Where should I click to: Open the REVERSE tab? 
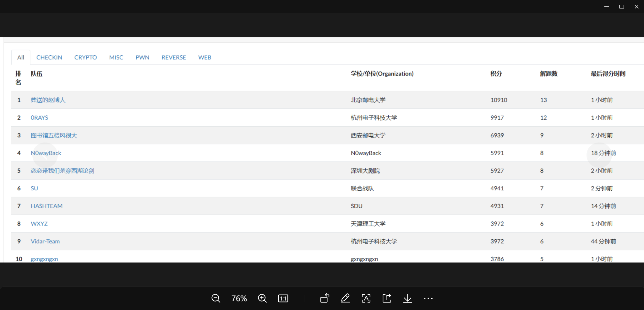pyautogui.click(x=174, y=57)
